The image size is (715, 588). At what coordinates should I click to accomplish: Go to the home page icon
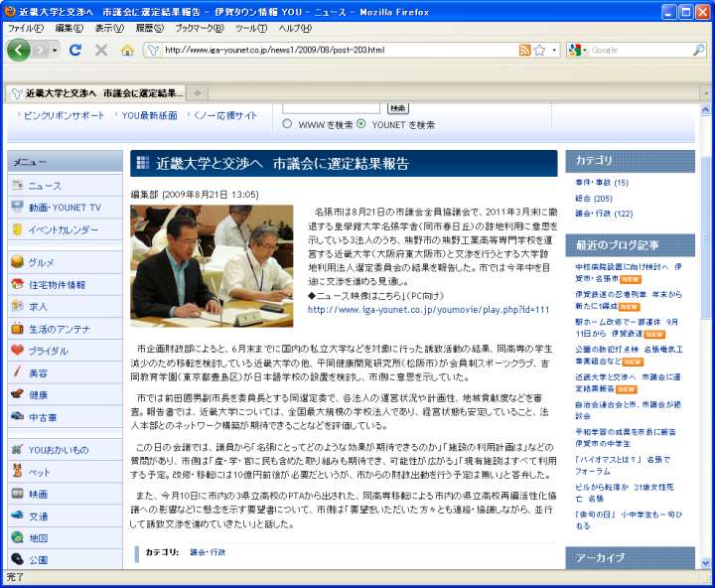(127, 50)
